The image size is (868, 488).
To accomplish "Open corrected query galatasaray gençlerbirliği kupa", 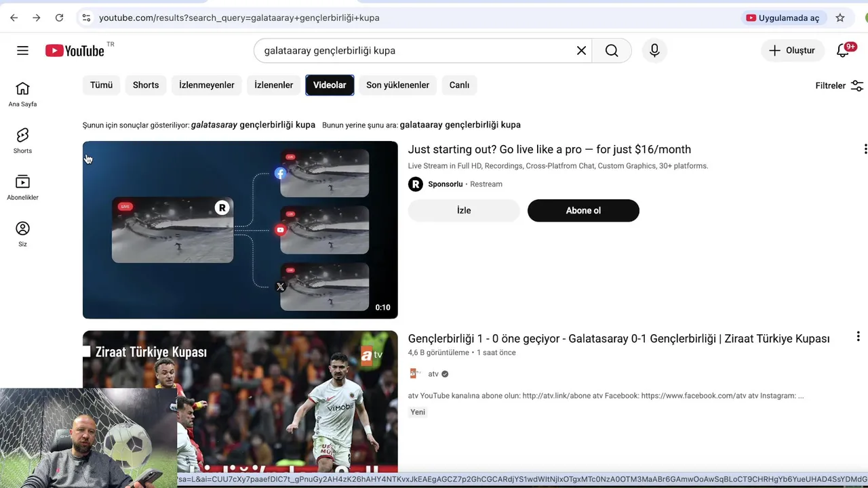I will [x=253, y=125].
